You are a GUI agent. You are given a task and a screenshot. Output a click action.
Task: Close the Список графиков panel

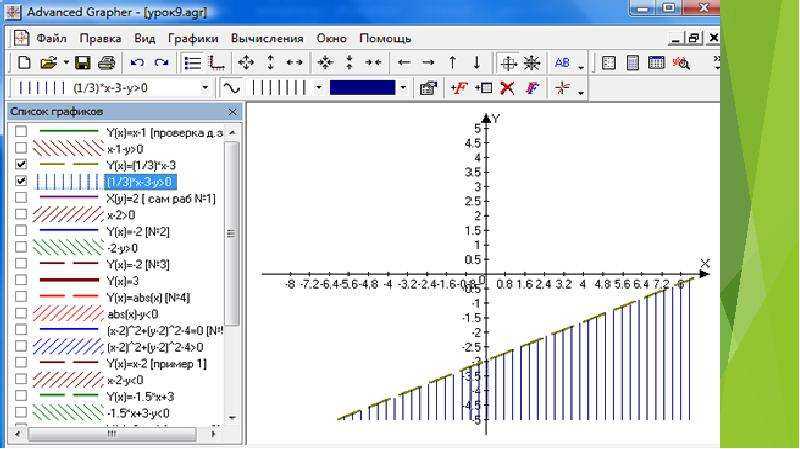(232, 112)
